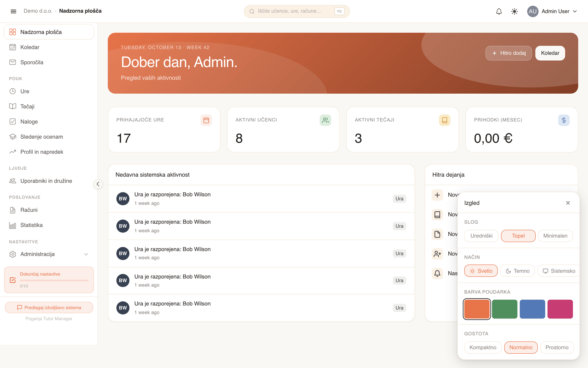Pick the green accent color swatch
Viewport: 588px width, 368px height.
(x=505, y=309)
